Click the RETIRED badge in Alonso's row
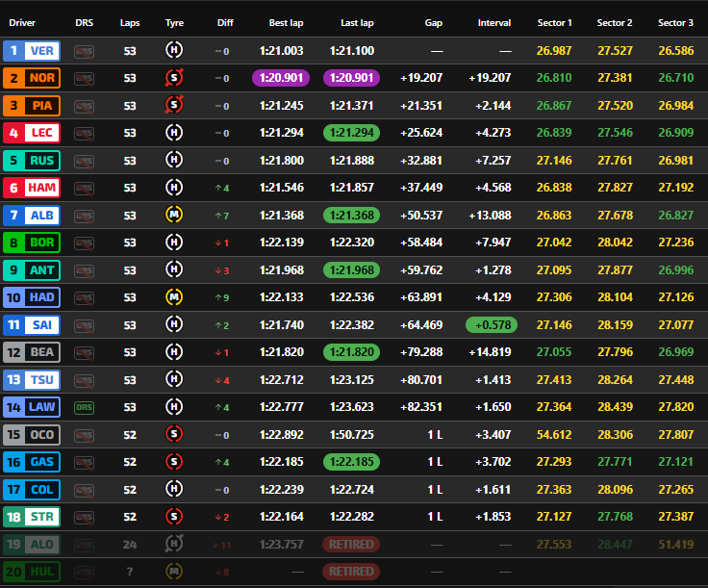The height and width of the screenshot is (588, 708). [351, 545]
